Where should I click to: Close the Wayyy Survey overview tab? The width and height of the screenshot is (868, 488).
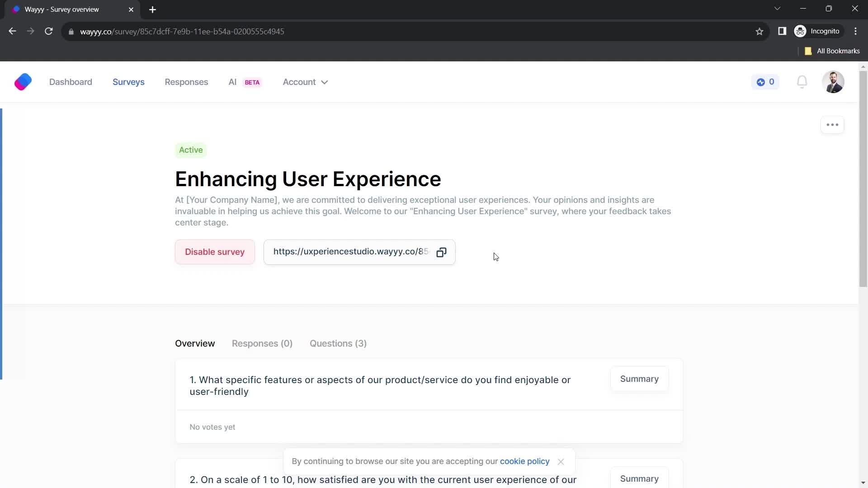[x=131, y=9]
